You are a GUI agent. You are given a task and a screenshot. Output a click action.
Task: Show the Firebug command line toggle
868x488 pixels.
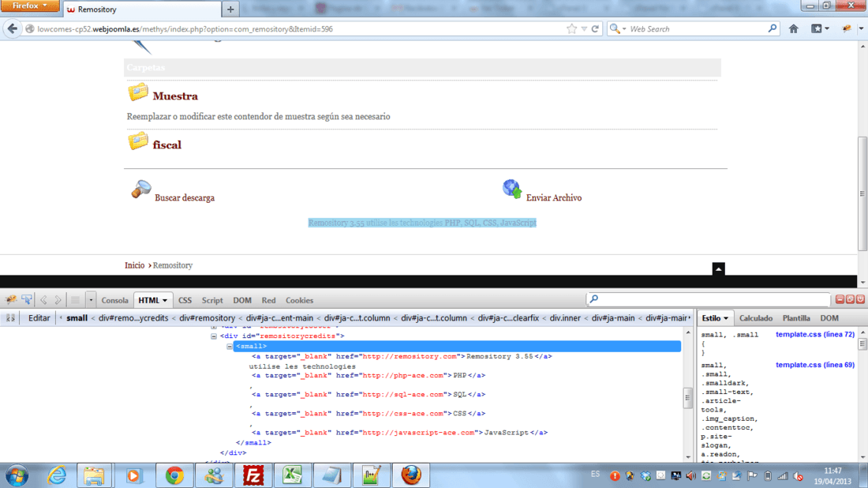(x=75, y=299)
